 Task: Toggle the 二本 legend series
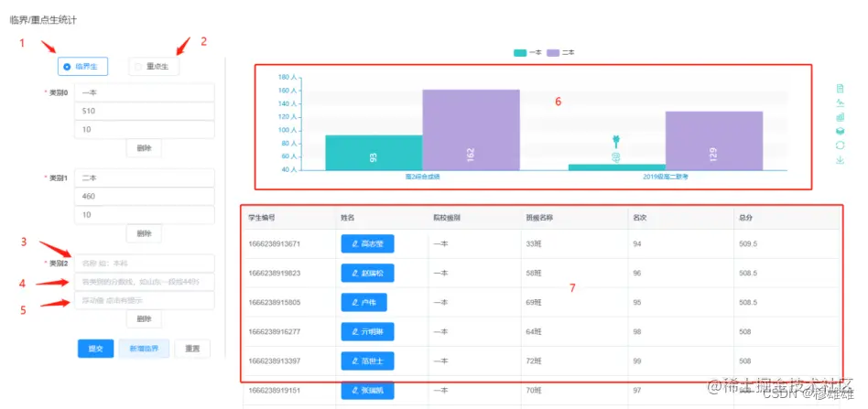click(x=560, y=52)
